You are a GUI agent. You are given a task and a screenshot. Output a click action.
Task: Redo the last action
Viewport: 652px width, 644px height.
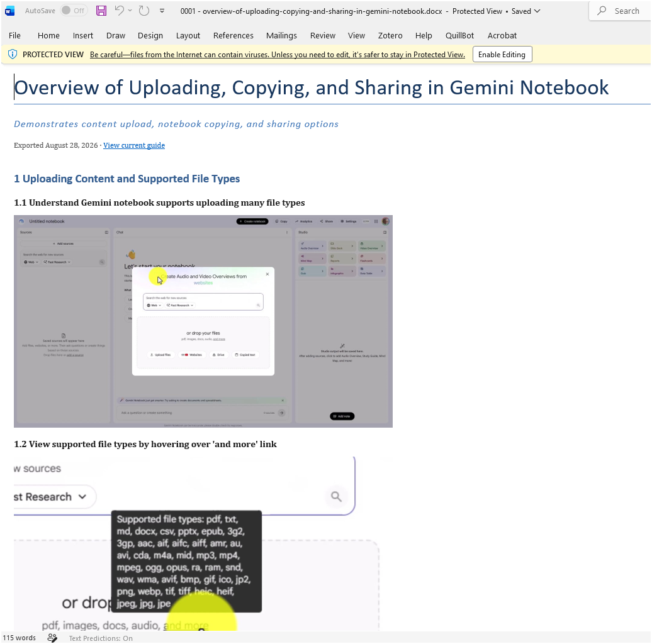coord(144,11)
